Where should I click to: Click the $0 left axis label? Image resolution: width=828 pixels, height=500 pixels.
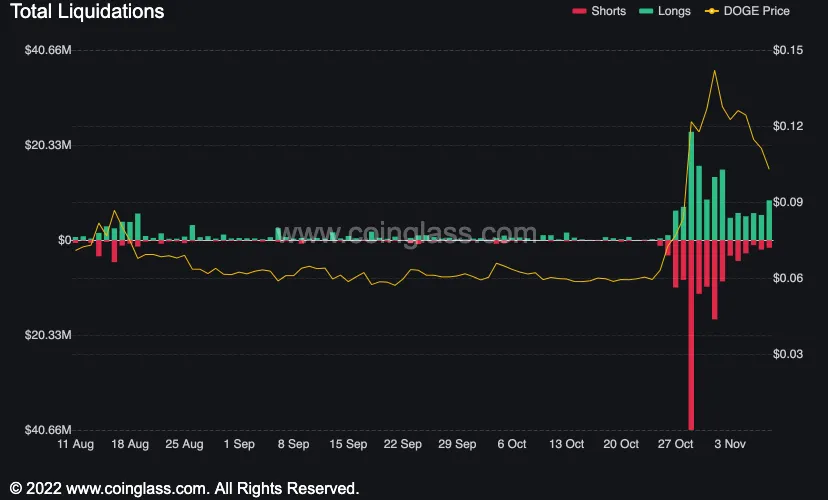coord(64,240)
